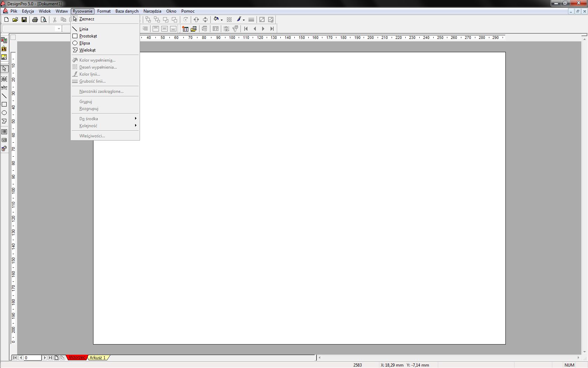Click first sheet arrow at bottom
Image resolution: width=588 pixels, height=368 pixels.
click(15, 358)
